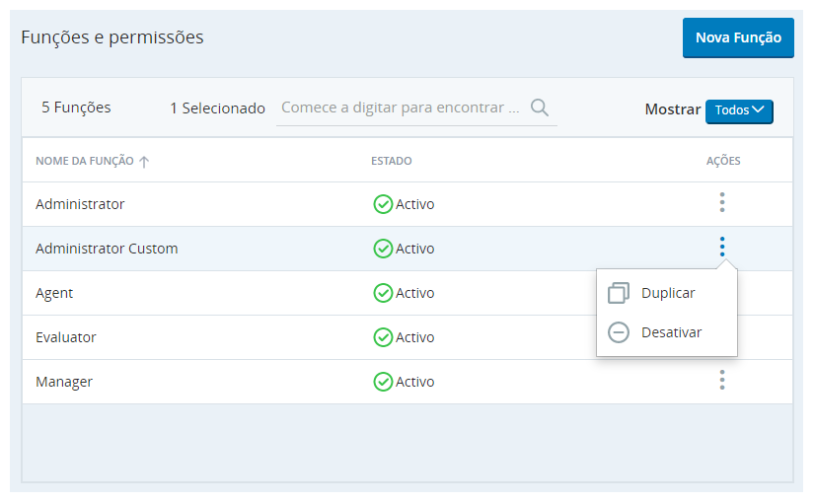
Task: Click the sort arrow next to Nome da Função
Action: tap(144, 162)
